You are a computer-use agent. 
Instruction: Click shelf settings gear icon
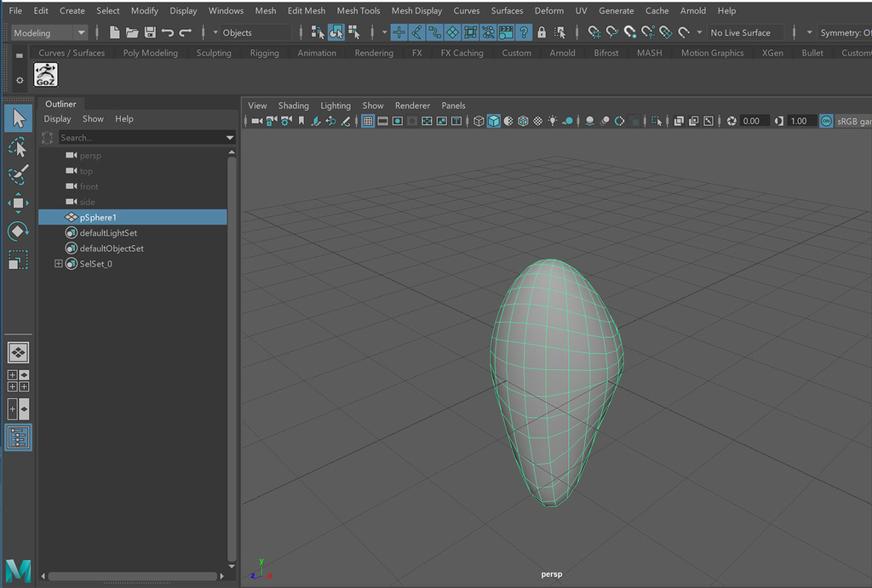(x=20, y=81)
